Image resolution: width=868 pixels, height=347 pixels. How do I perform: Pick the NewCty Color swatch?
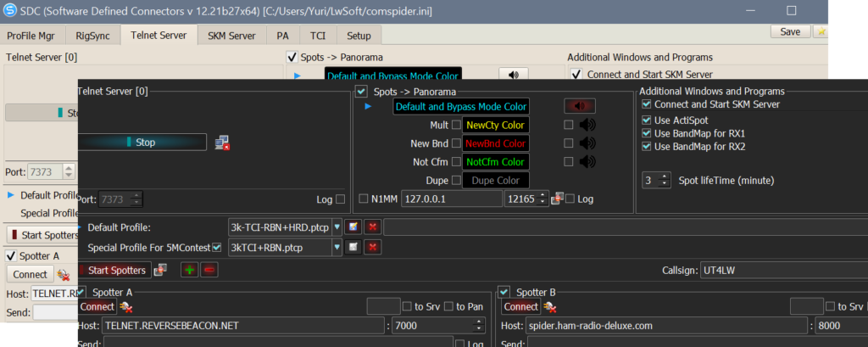tap(495, 125)
